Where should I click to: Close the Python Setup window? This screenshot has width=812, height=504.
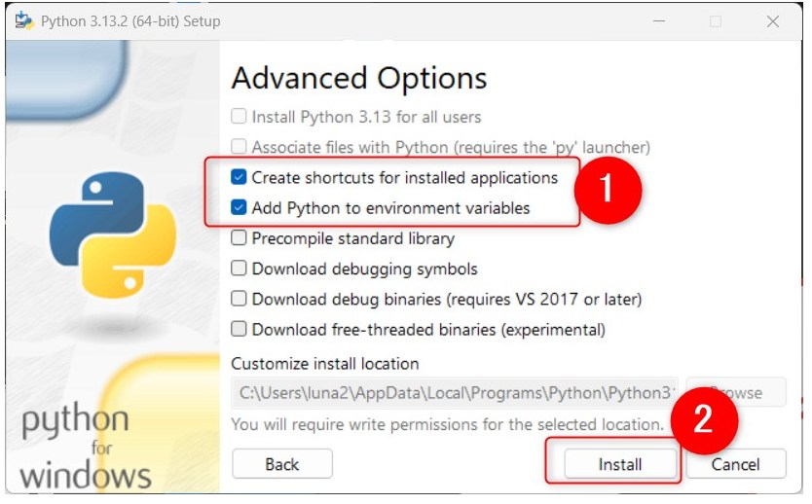(x=773, y=21)
